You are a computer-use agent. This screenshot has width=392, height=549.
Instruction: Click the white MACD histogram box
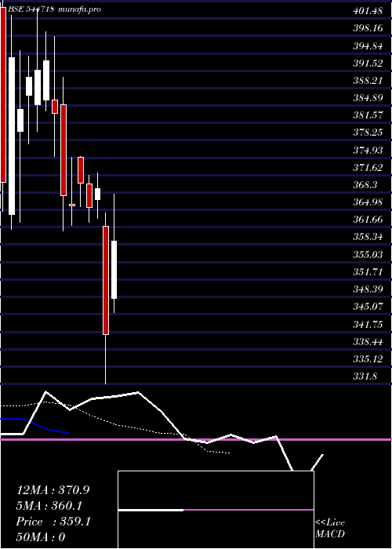click(216, 510)
